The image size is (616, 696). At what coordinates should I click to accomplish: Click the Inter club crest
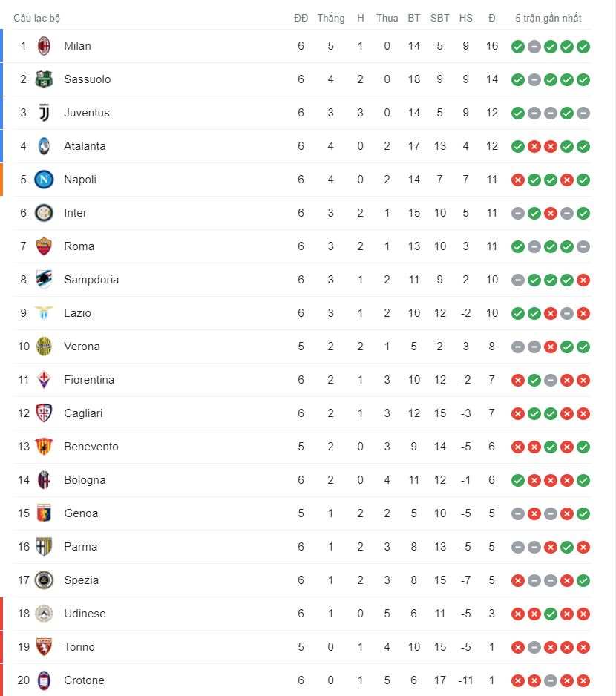click(45, 213)
